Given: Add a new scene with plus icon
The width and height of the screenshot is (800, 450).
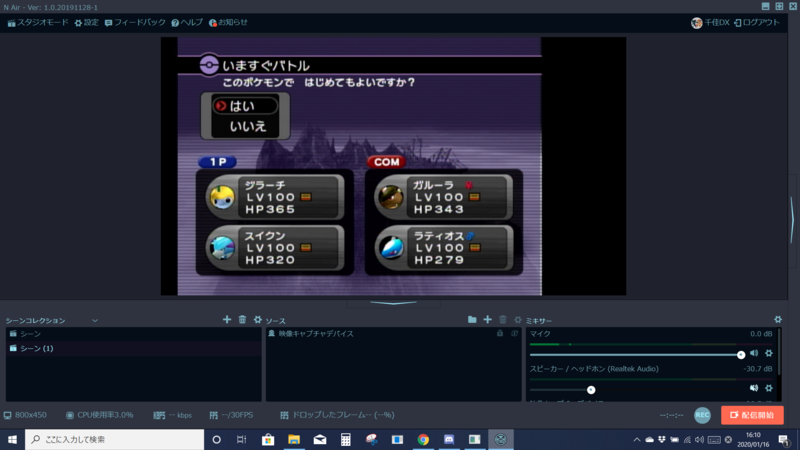Looking at the screenshot, I should point(227,319).
